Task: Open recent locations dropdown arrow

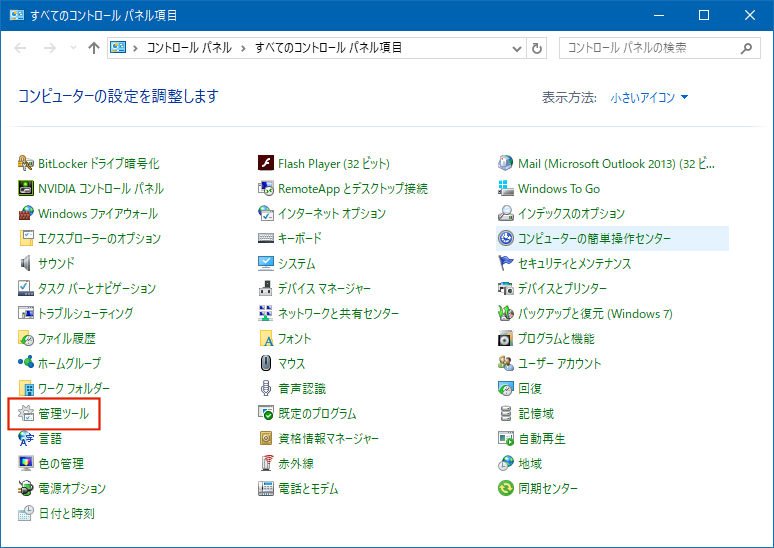Action: tap(73, 48)
